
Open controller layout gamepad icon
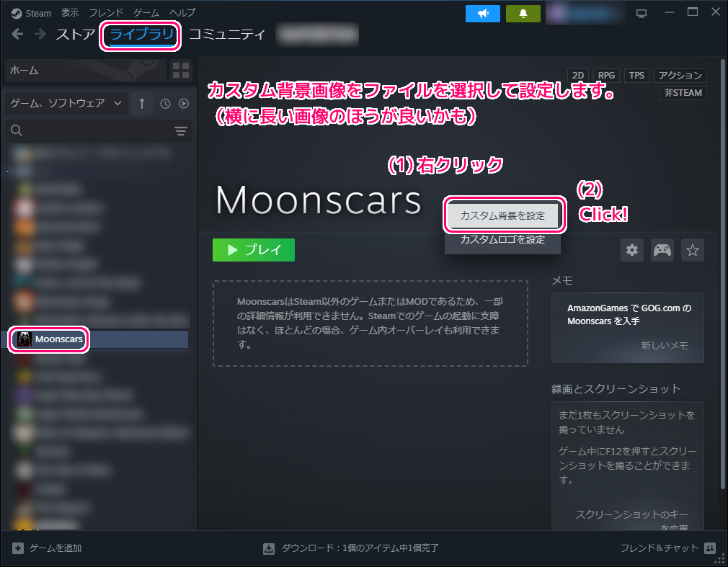tap(662, 251)
